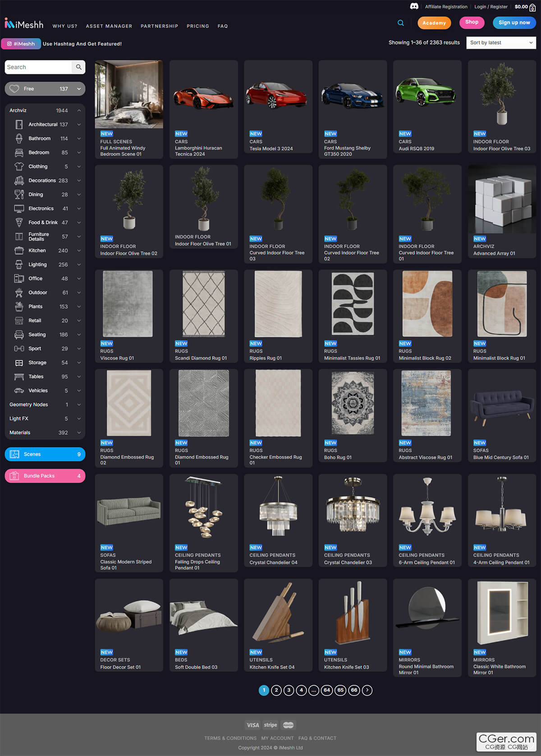Click the Lighting lamp icon
This screenshot has width=541, height=756.
pos(19,264)
